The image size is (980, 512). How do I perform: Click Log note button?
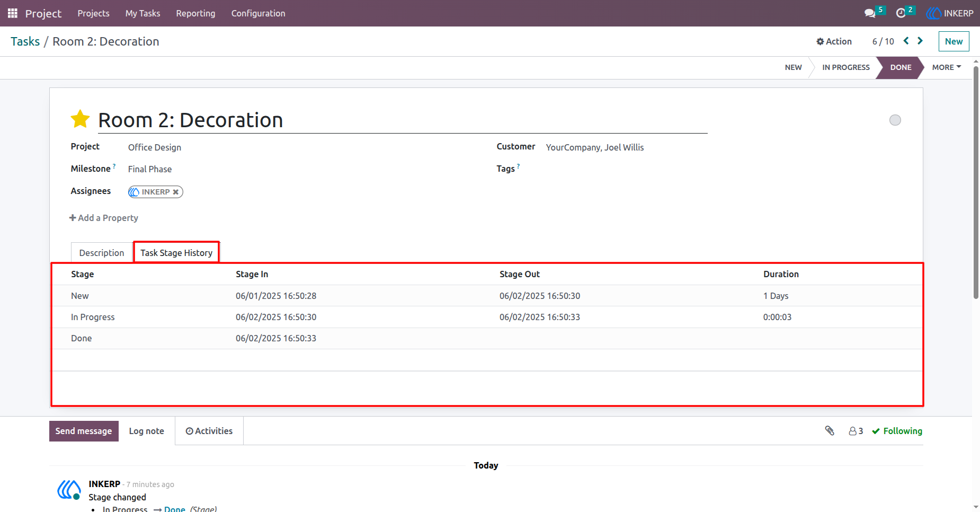[x=147, y=431]
